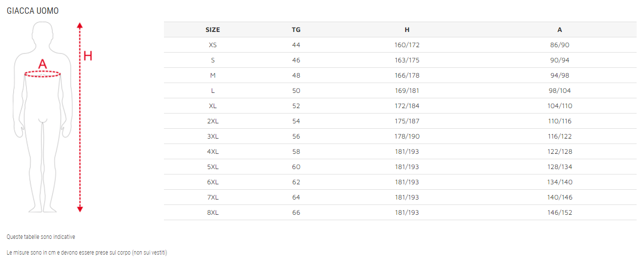Click the GIACCA UOMO heading

pos(32,11)
